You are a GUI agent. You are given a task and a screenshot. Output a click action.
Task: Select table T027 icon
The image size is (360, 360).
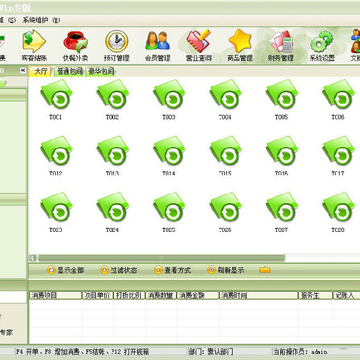[282, 207]
